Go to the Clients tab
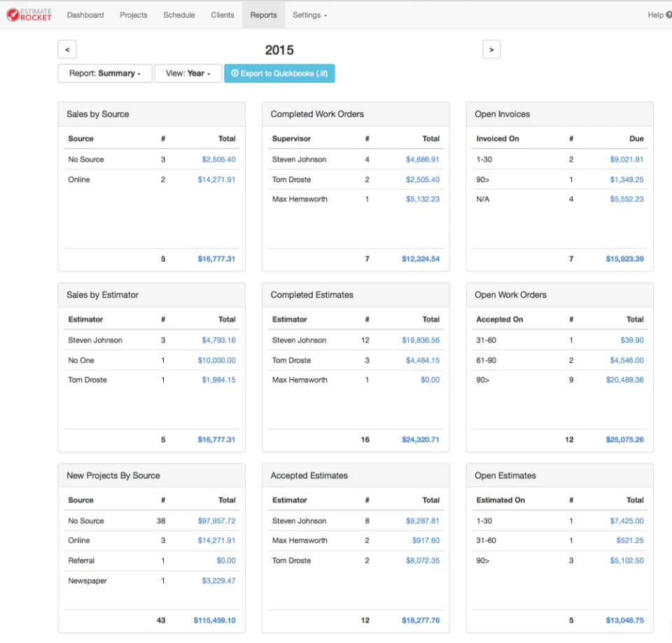 tap(223, 15)
